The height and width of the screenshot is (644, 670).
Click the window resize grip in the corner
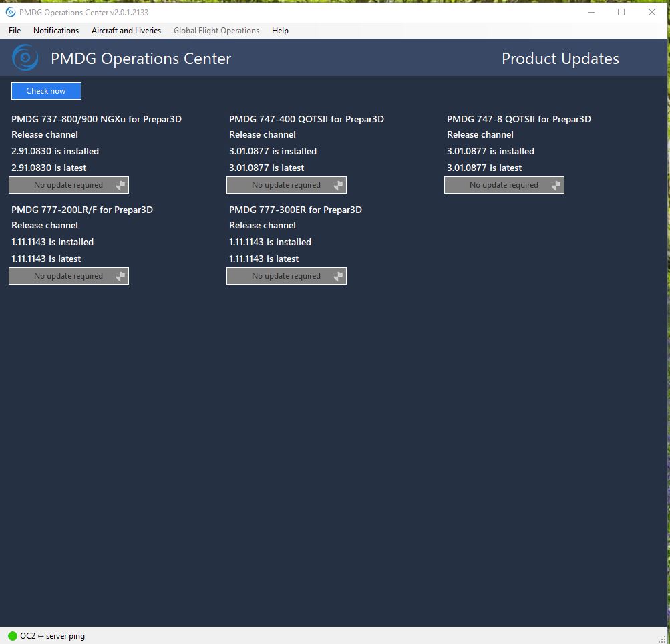point(663,637)
